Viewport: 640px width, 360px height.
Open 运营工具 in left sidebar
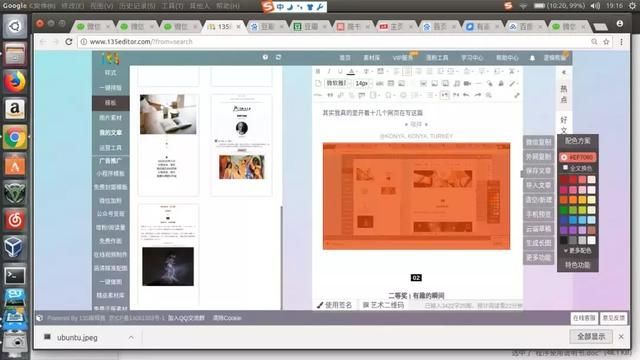(111, 148)
